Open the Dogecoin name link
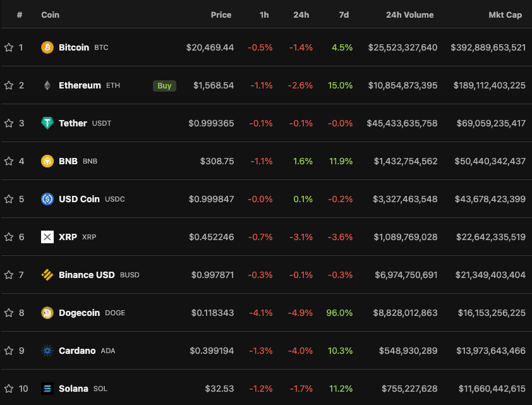This screenshot has width=532, height=405. pyautogui.click(x=80, y=313)
